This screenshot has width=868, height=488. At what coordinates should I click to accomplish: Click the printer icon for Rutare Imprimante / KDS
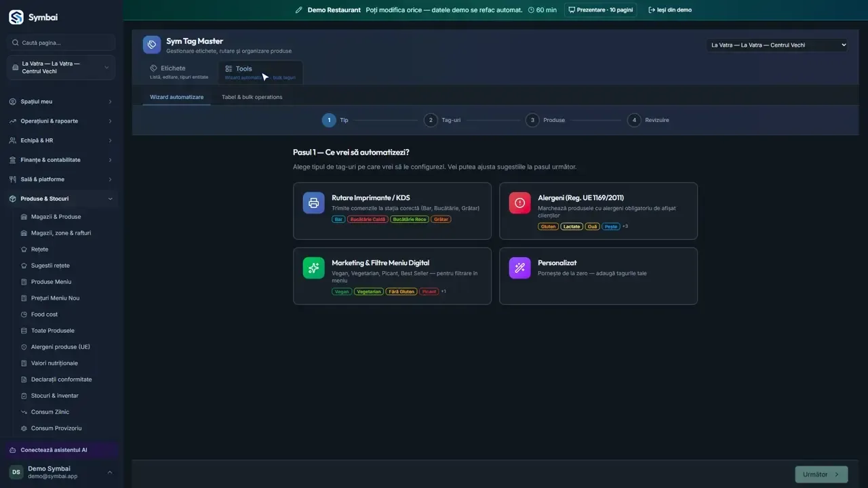[x=313, y=203]
